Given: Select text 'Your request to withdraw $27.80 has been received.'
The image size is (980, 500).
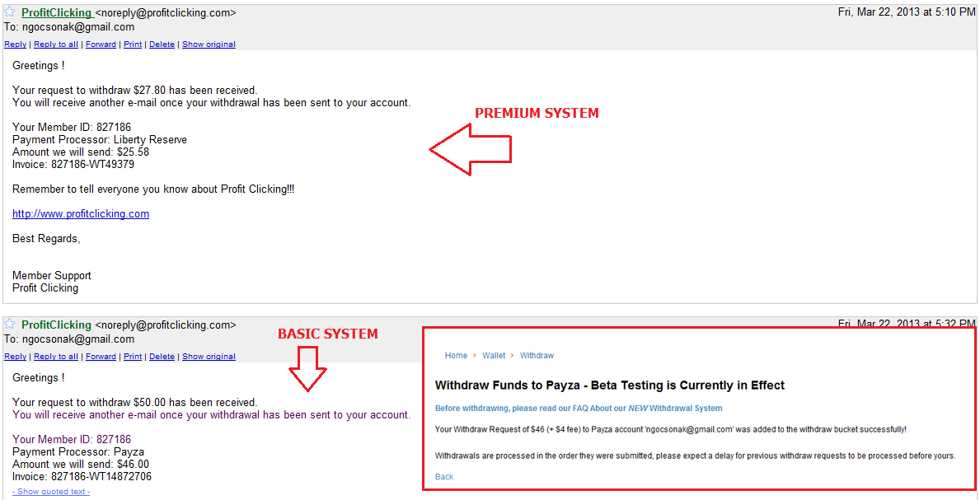Looking at the screenshot, I should (135, 90).
